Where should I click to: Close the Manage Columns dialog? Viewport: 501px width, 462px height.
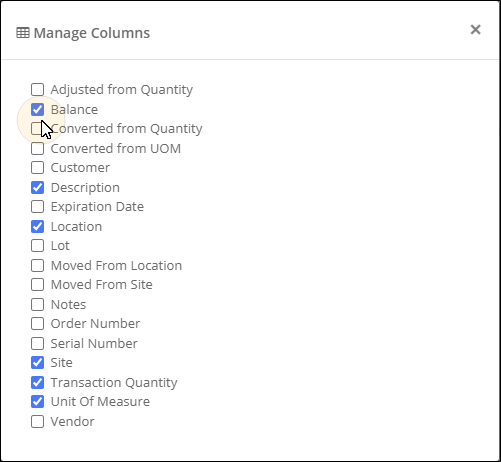(x=475, y=30)
